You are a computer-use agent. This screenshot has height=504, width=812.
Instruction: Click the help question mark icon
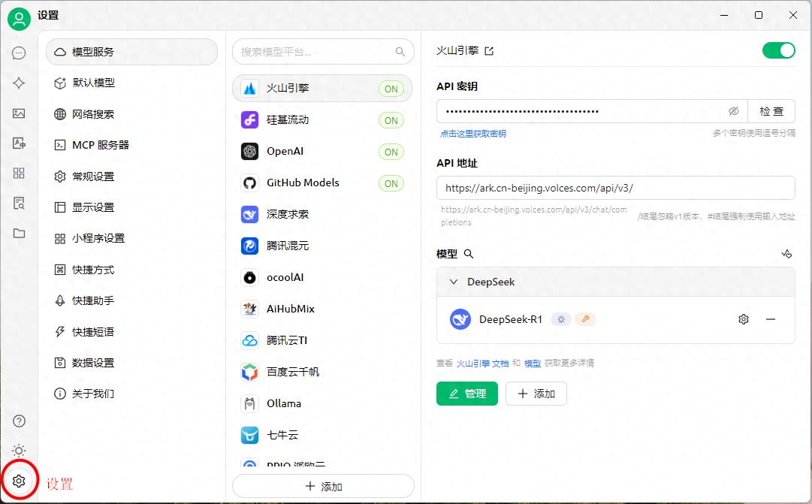[x=19, y=421]
